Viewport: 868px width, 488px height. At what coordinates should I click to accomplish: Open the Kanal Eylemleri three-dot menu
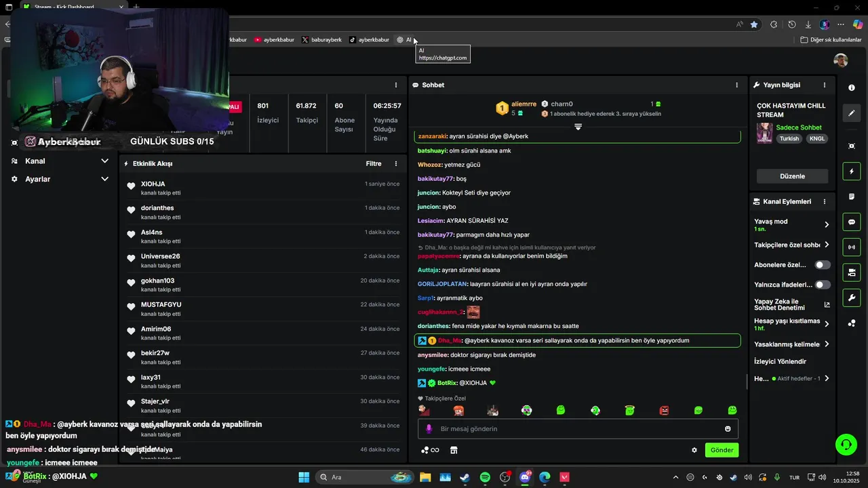(825, 201)
